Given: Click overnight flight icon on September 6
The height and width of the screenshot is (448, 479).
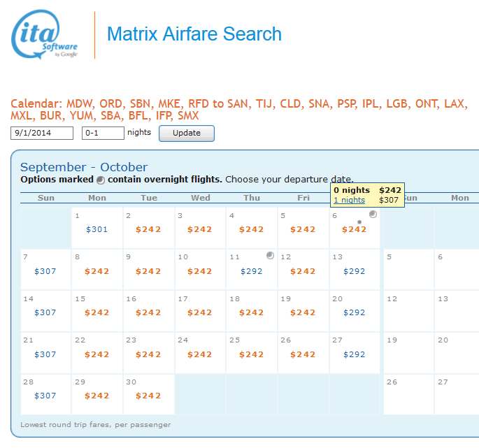Looking at the screenshot, I should coord(373,215).
